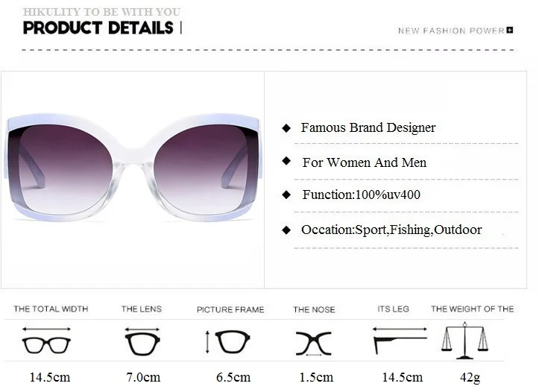Click the THE TOTAL WIDTH label

click(51, 309)
